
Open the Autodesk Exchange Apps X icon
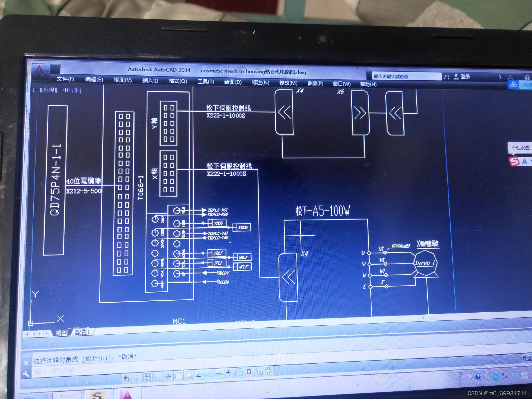(500, 77)
